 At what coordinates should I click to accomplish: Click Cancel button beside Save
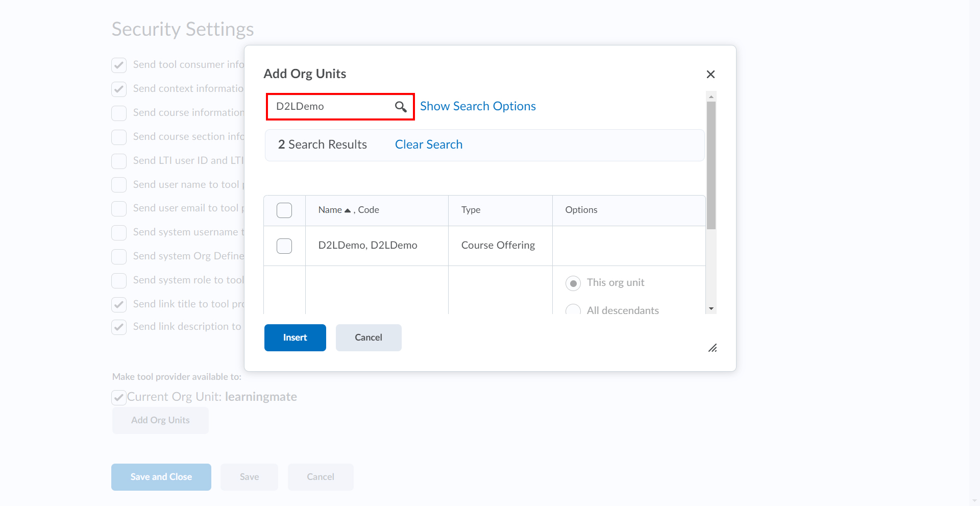(x=321, y=477)
